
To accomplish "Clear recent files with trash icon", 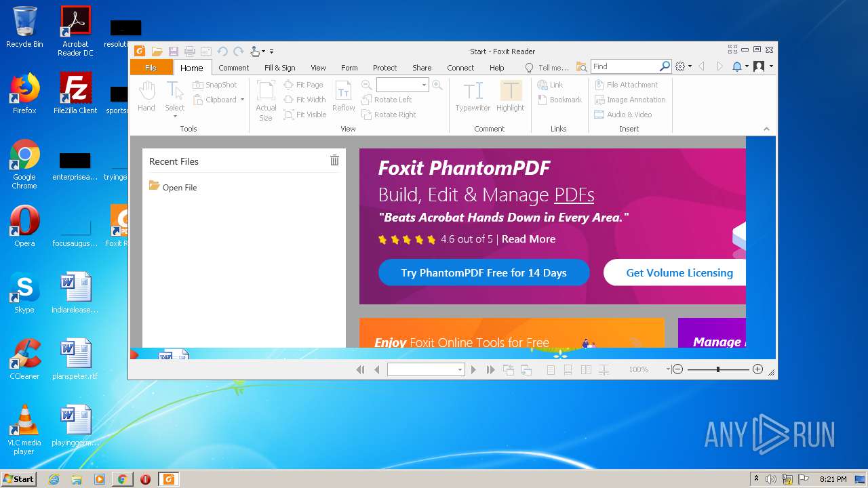I will (x=334, y=160).
